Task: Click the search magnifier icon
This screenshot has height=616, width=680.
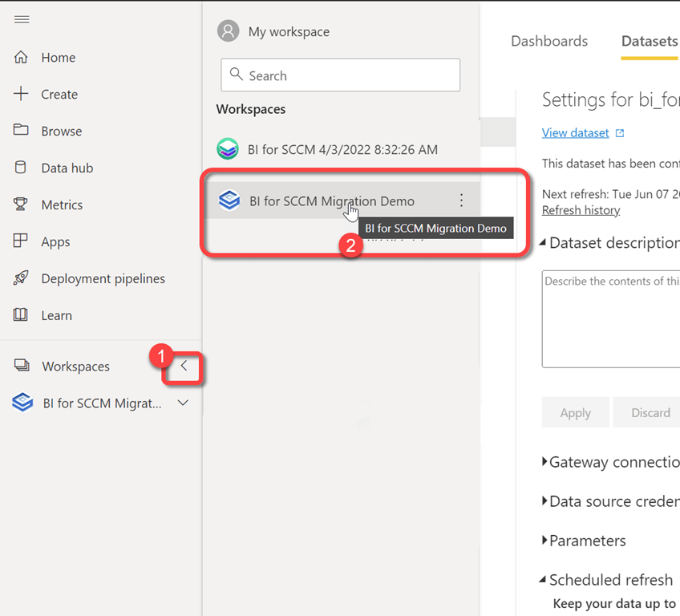Action: [x=237, y=74]
